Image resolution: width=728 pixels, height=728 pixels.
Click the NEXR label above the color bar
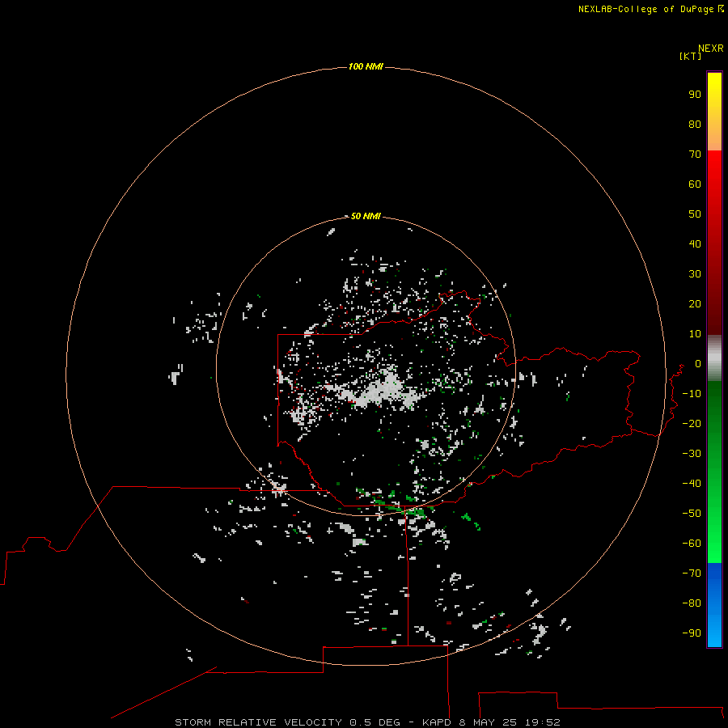[711, 49]
